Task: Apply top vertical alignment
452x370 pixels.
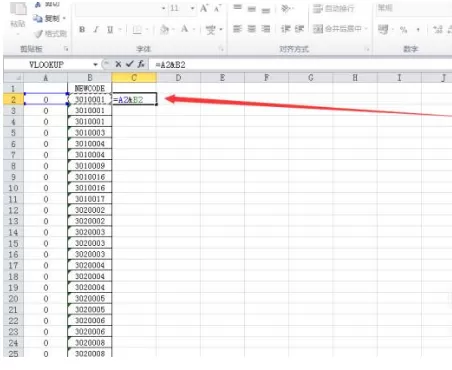Action: click(237, 8)
